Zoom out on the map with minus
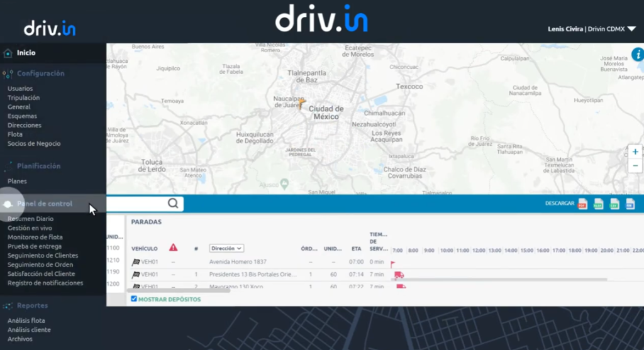Viewport: 644px width, 350px height. pyautogui.click(x=635, y=166)
